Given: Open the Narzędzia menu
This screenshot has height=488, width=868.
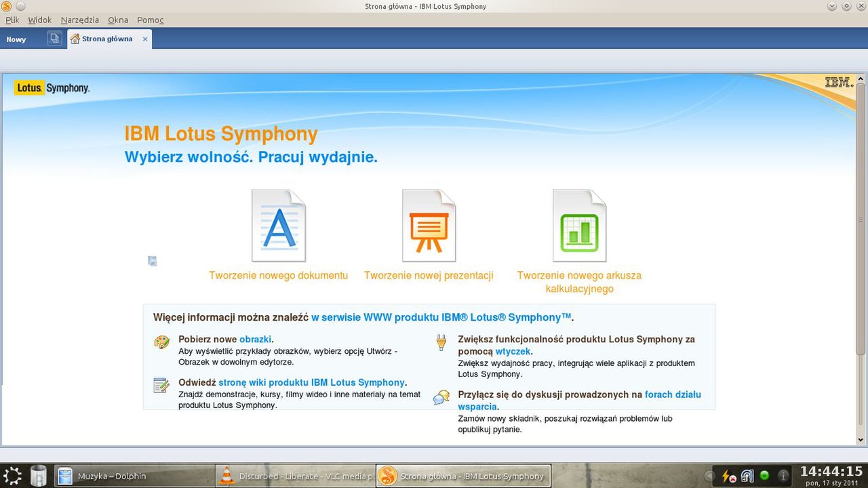Looking at the screenshot, I should click(79, 20).
